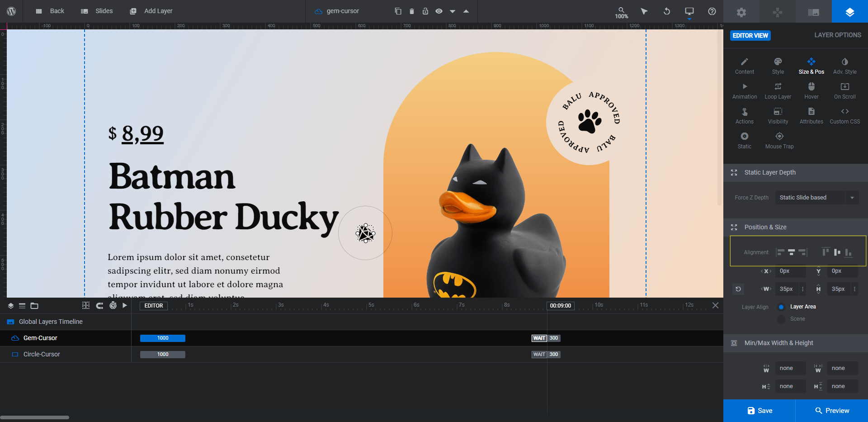Open the Add Layer menu
This screenshot has width=868, height=422.
click(x=151, y=11)
